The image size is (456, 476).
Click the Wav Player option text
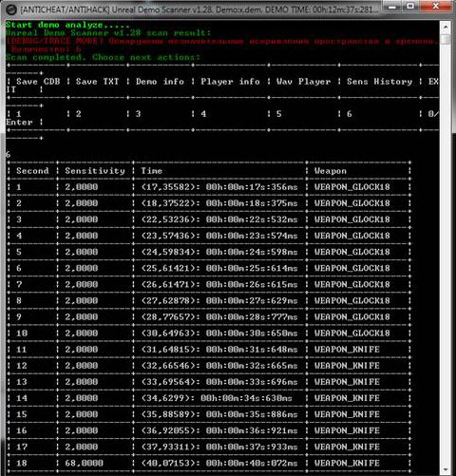(303, 82)
